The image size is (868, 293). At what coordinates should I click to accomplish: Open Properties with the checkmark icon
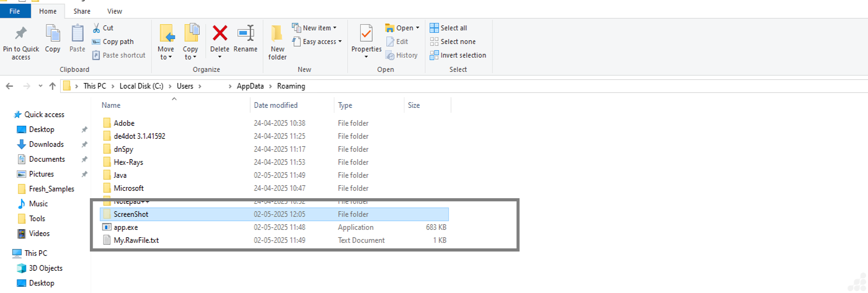[366, 33]
